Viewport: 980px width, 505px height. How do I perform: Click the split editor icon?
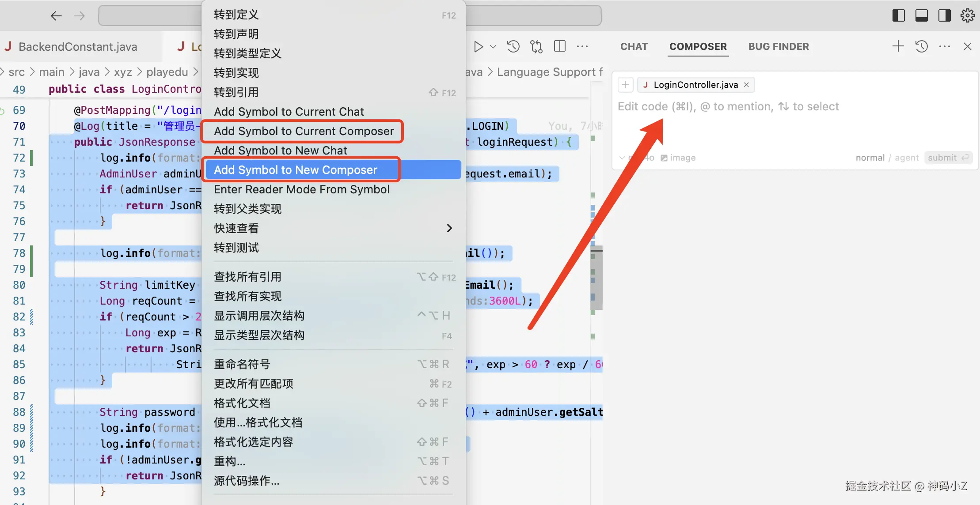tap(559, 46)
